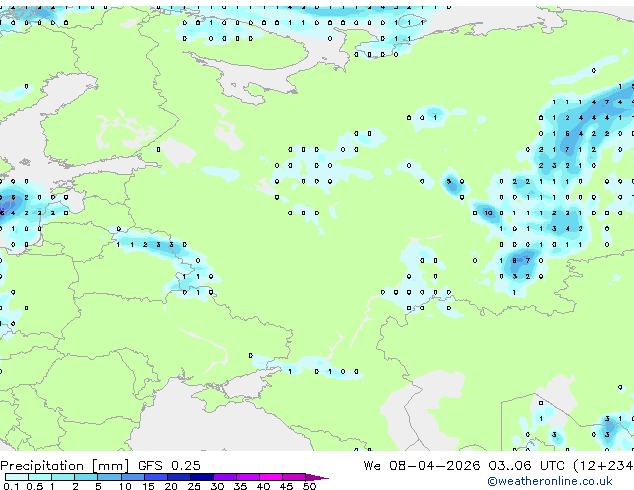Click the weatheronline.co.uk copyright link
Viewport: 634px width, 490px height.
pos(550,481)
